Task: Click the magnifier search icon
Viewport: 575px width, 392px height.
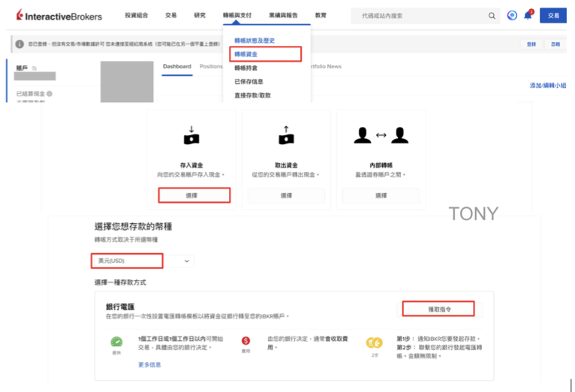Action: [x=492, y=16]
